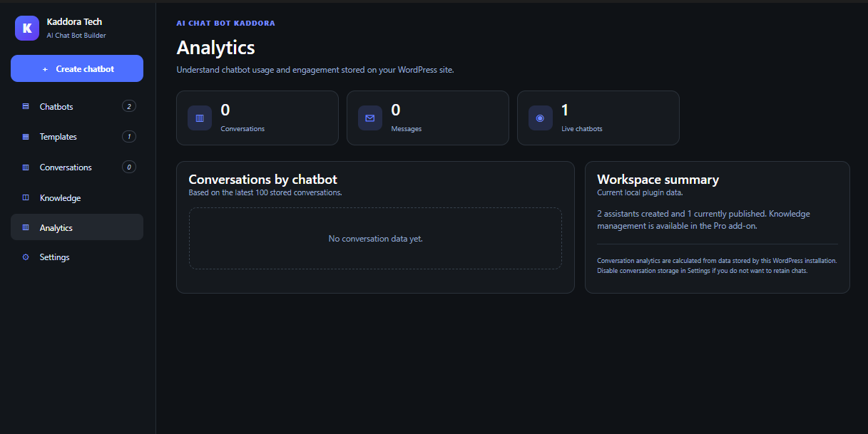This screenshot has height=434, width=868.
Task: Click the Conversations count badge 0
Action: pos(128,167)
